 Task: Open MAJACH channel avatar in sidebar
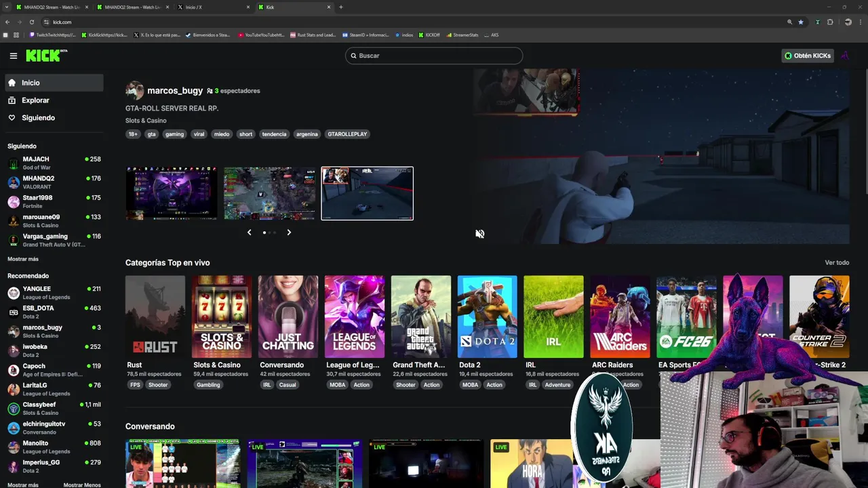tap(14, 163)
